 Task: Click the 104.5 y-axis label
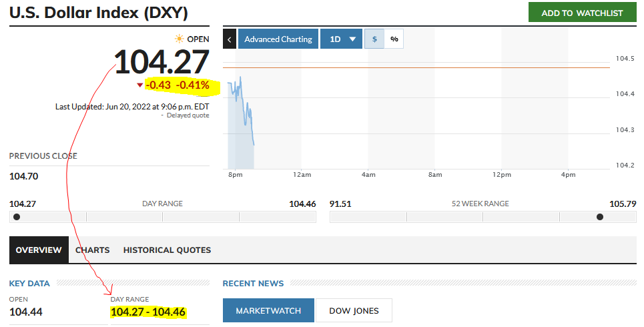point(625,58)
